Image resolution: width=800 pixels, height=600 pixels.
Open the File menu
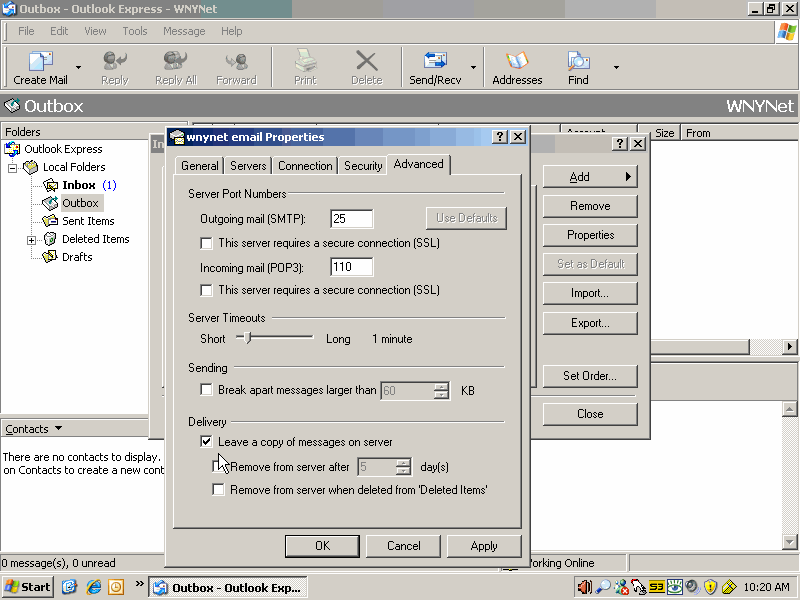click(26, 31)
